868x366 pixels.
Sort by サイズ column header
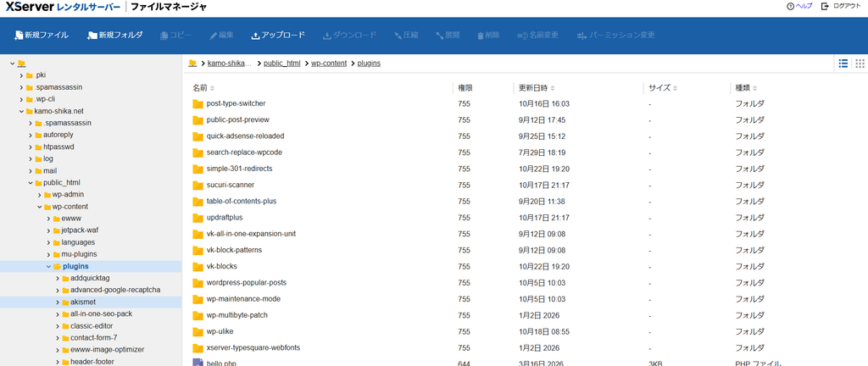pos(663,88)
